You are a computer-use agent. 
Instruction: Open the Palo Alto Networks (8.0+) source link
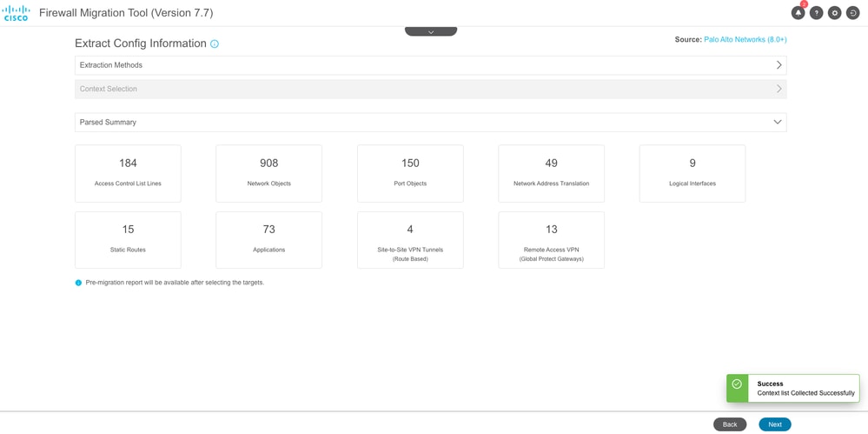point(745,40)
